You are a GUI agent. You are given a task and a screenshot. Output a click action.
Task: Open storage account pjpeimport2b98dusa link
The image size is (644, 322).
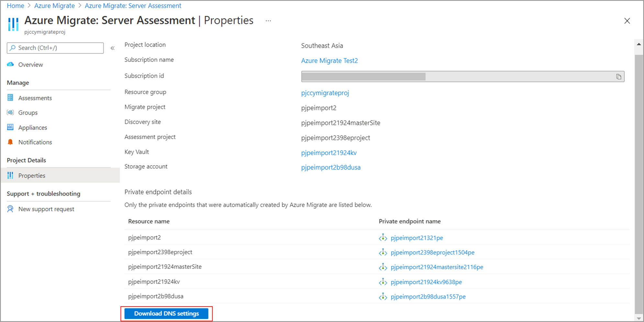point(331,167)
